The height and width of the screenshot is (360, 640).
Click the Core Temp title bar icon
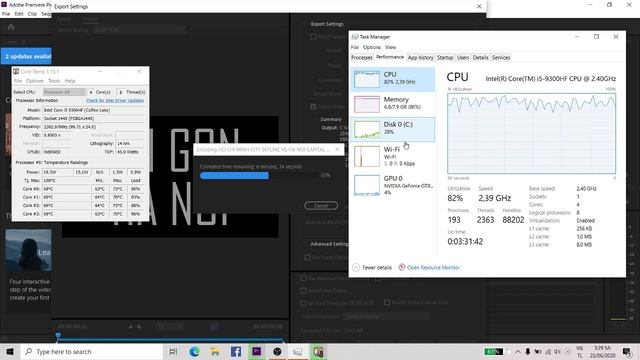tap(16, 71)
